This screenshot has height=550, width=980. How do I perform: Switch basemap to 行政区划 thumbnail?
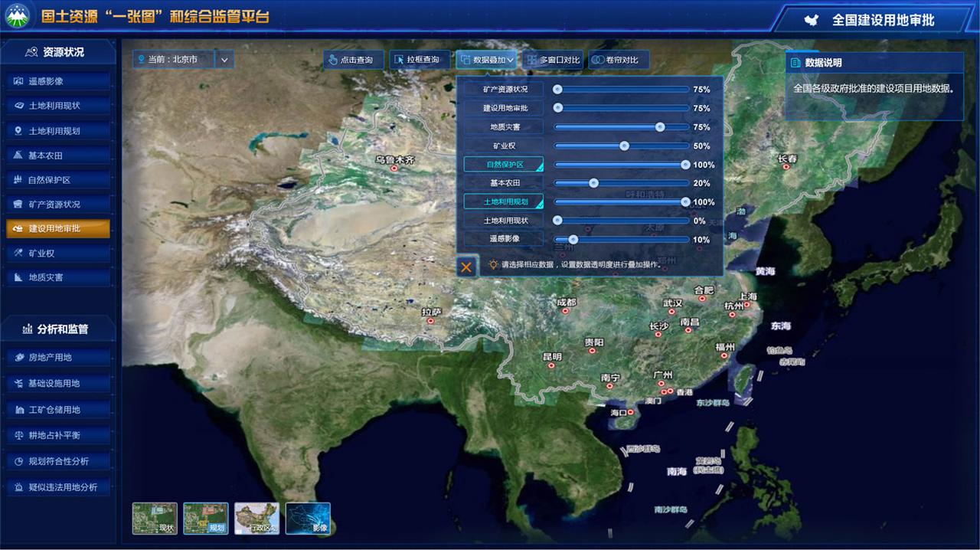point(256,519)
